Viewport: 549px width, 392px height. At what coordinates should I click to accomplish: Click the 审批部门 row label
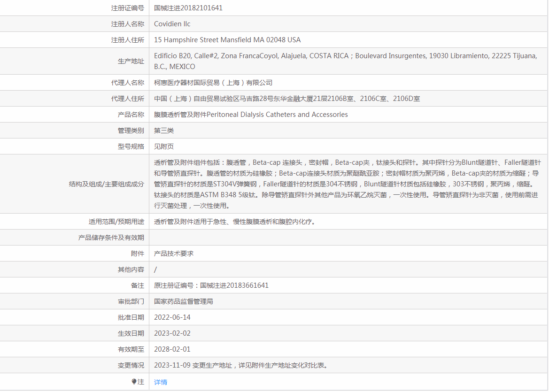tap(131, 301)
